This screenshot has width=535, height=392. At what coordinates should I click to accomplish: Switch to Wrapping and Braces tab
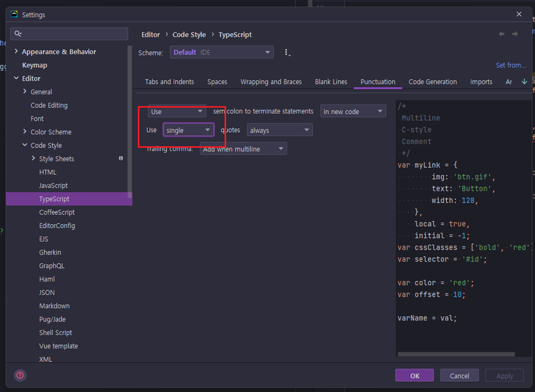[x=271, y=82]
